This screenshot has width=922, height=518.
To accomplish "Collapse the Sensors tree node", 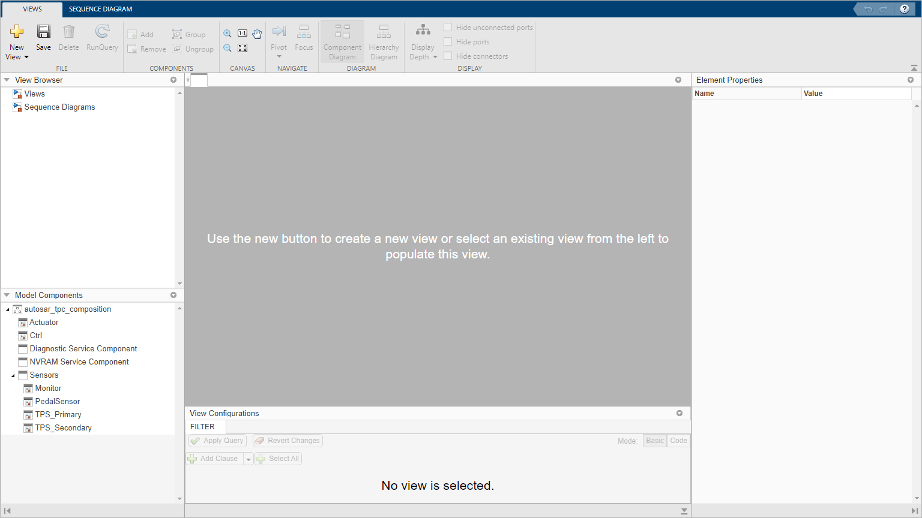I will 13,376.
